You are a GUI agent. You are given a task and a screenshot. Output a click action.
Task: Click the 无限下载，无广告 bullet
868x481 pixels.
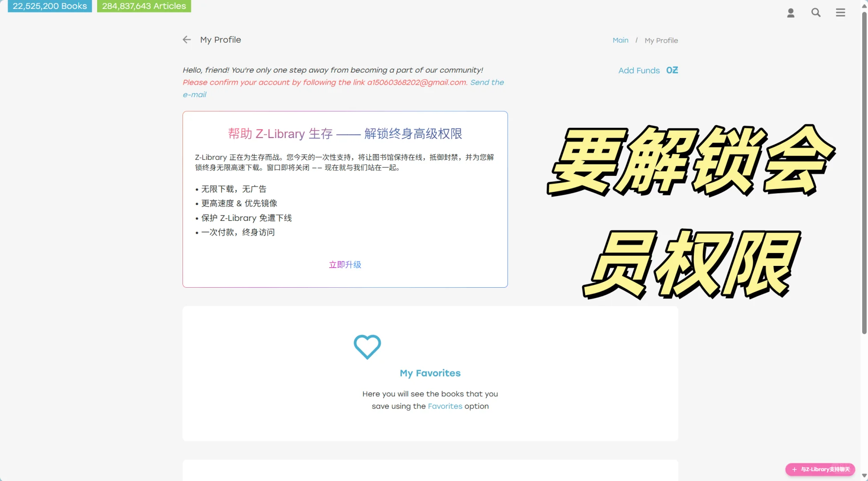tap(234, 189)
